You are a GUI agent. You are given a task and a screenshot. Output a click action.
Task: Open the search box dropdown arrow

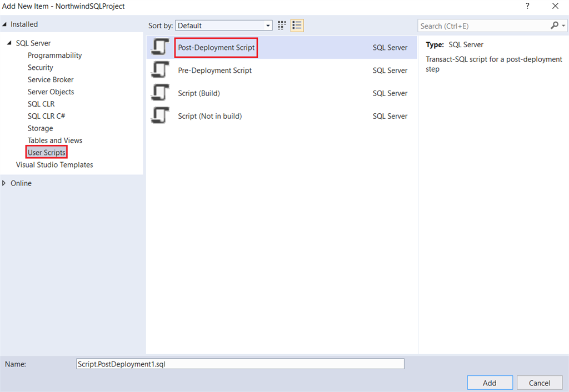point(562,26)
